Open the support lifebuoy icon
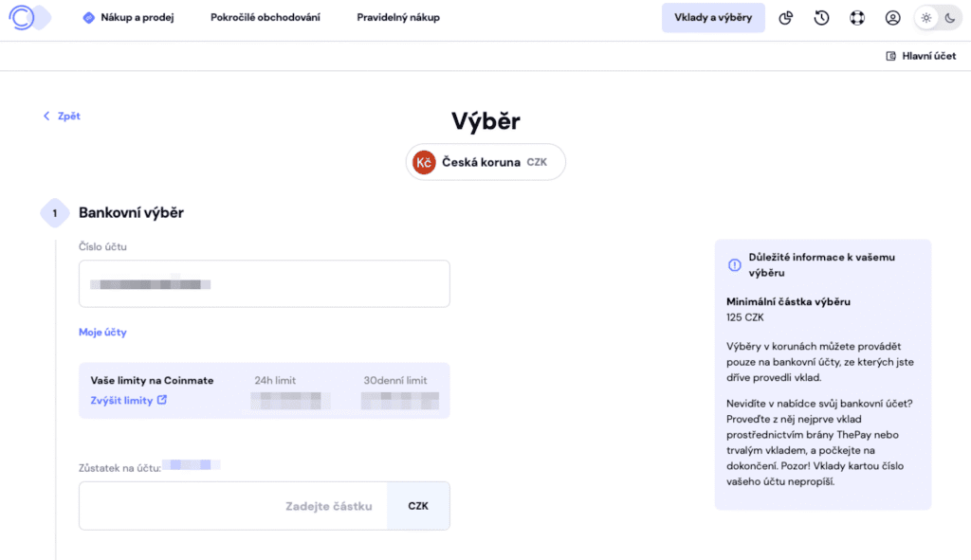This screenshot has height=560, width=971. tap(857, 18)
